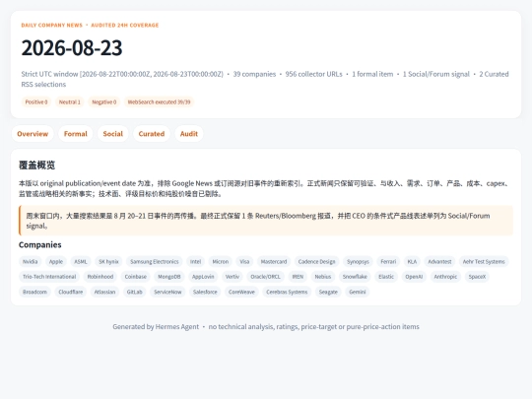Viewport: 532px width, 399px height.
Task: Select the Salesforce company chip
Action: 205,292
